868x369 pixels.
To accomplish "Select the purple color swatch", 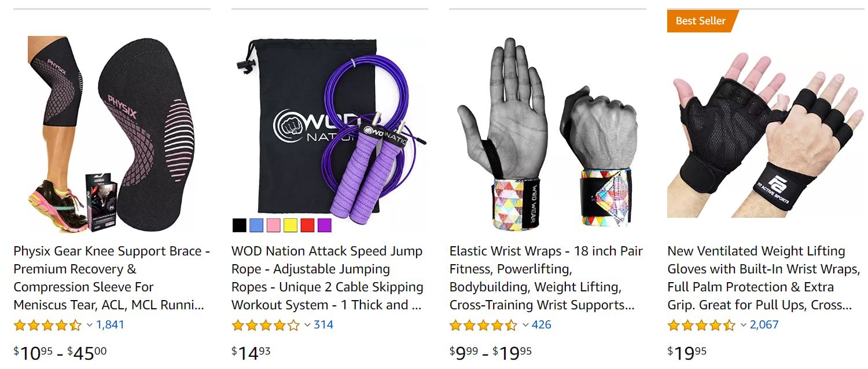I will (x=325, y=225).
